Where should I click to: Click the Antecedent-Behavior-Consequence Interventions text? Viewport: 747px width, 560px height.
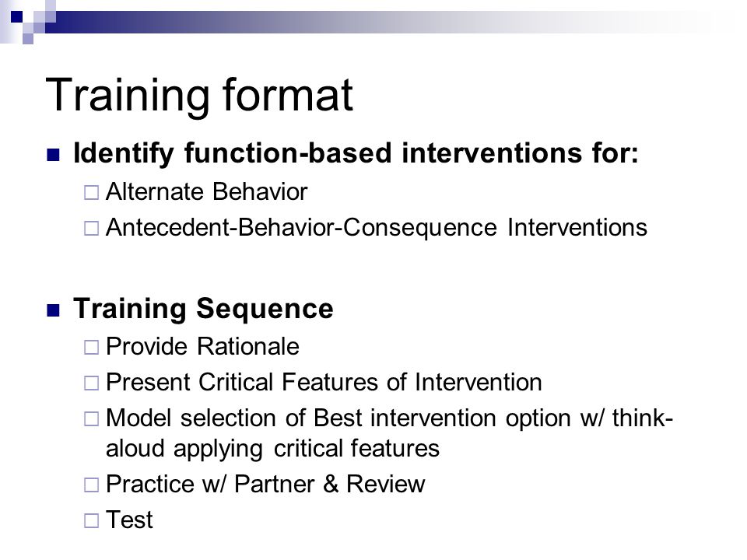pyautogui.click(x=377, y=228)
